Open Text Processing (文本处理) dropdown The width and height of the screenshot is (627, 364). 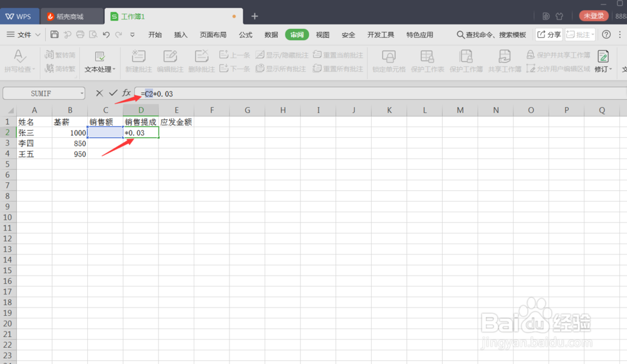click(100, 61)
